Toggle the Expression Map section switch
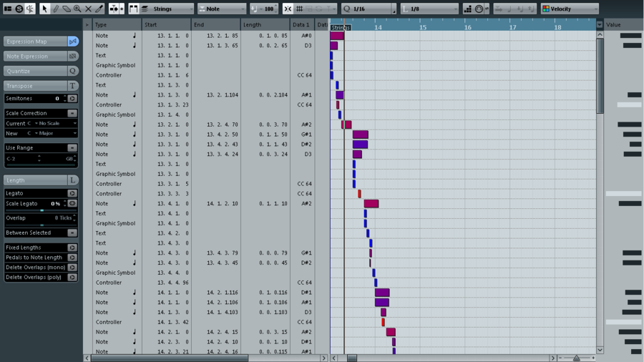 (73, 41)
